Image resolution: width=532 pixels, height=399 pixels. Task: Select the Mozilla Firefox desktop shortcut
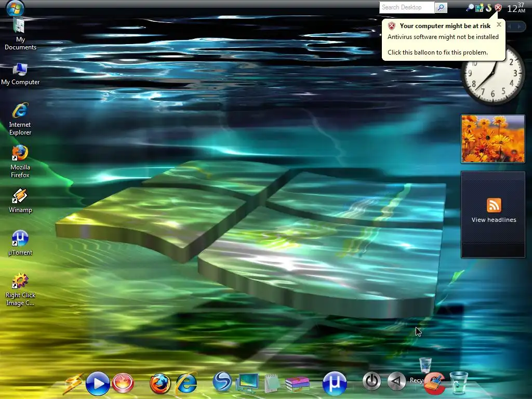[20, 162]
